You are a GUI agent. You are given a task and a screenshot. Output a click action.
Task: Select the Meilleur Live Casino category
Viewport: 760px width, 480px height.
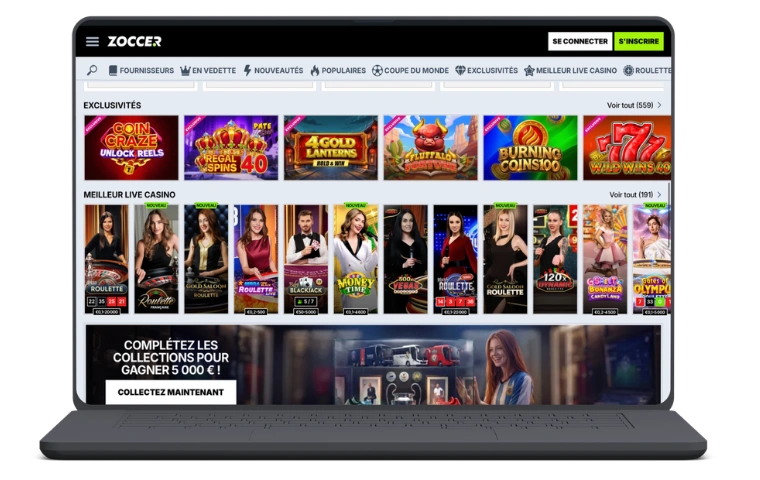tap(570, 70)
